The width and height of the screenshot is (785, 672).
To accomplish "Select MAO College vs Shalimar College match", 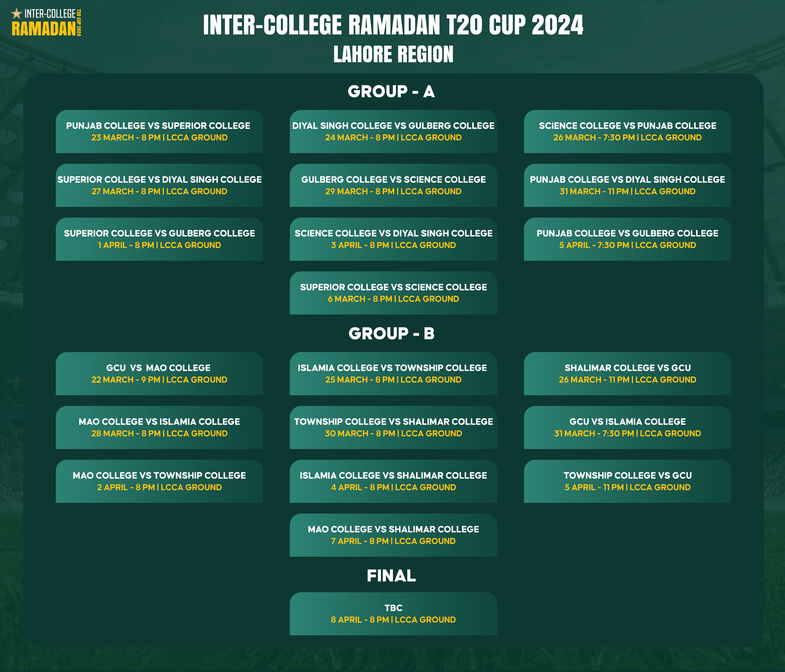I will [393, 535].
